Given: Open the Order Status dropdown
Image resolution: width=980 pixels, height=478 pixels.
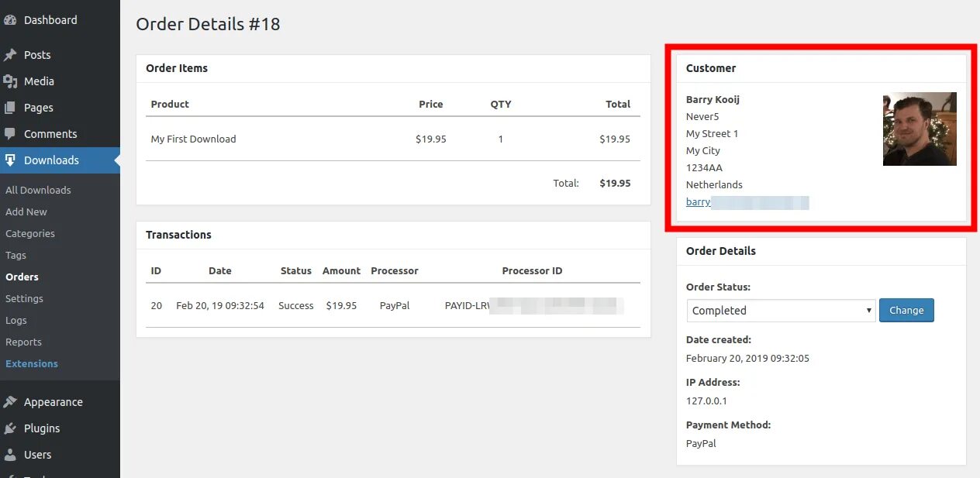Looking at the screenshot, I should point(781,311).
